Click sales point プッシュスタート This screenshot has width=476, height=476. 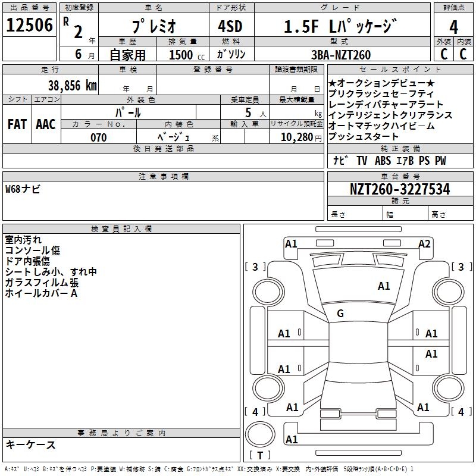pyautogui.click(x=364, y=136)
